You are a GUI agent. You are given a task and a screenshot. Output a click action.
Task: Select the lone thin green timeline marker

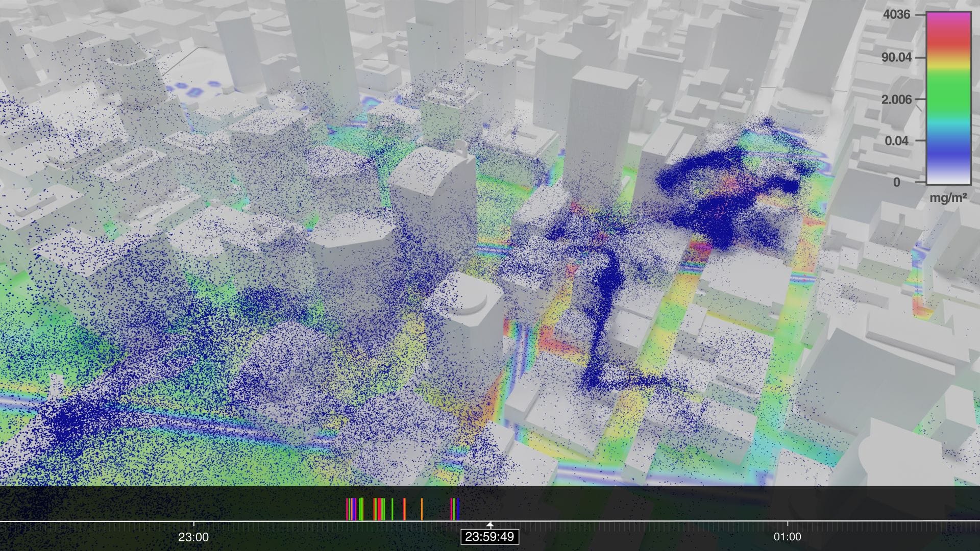click(392, 509)
